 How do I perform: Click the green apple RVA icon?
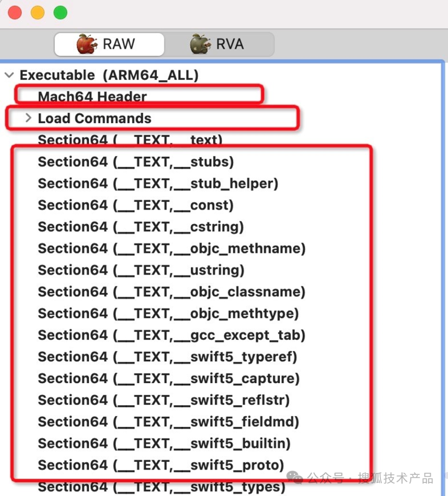(x=200, y=44)
